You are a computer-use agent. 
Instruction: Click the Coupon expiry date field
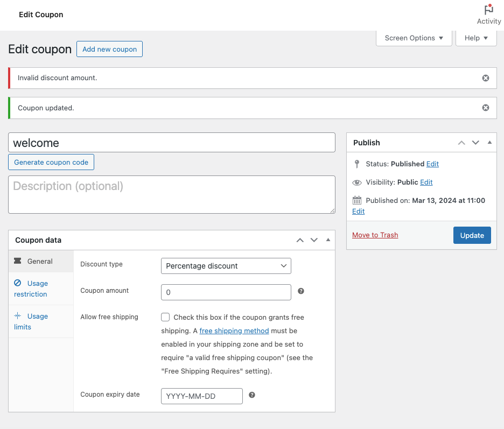click(202, 396)
